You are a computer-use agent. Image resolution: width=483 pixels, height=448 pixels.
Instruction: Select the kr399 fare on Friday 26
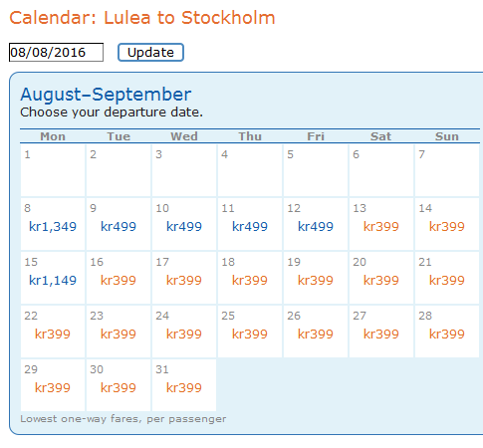point(316,335)
